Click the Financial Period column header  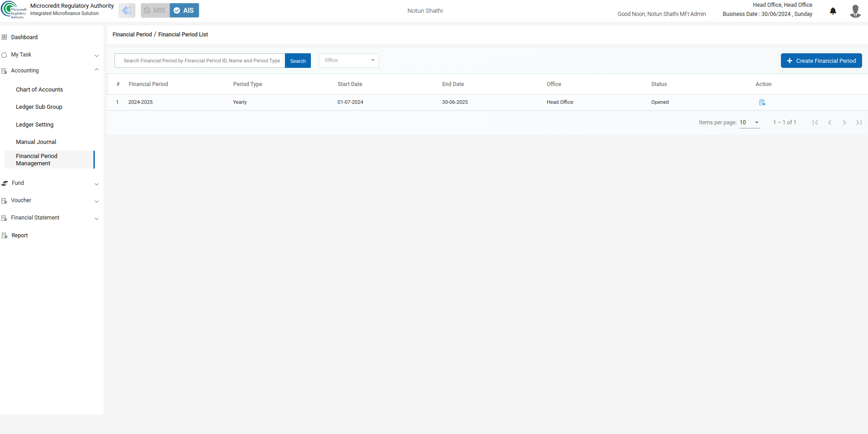click(x=148, y=84)
